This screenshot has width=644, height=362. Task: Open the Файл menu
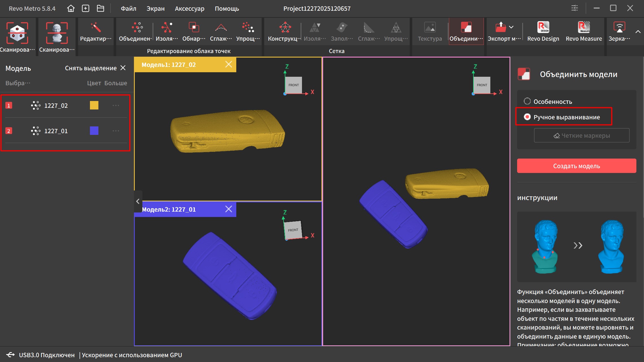click(128, 8)
